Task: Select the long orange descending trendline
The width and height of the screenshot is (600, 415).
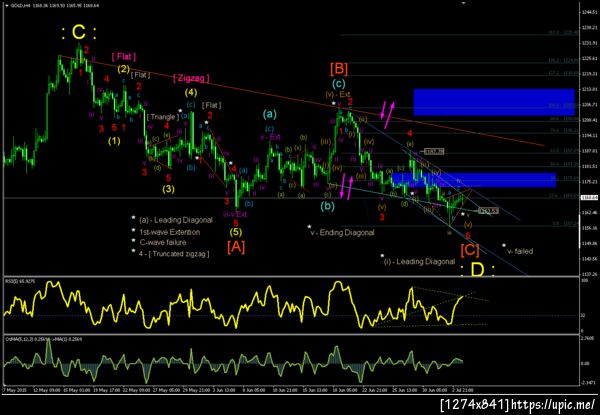Action: [x=302, y=101]
